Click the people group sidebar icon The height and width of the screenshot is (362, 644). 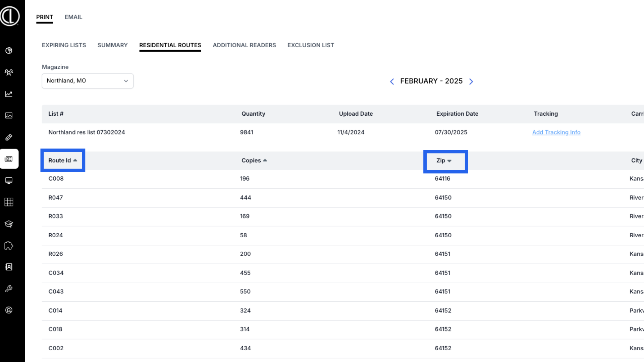pyautogui.click(x=9, y=72)
